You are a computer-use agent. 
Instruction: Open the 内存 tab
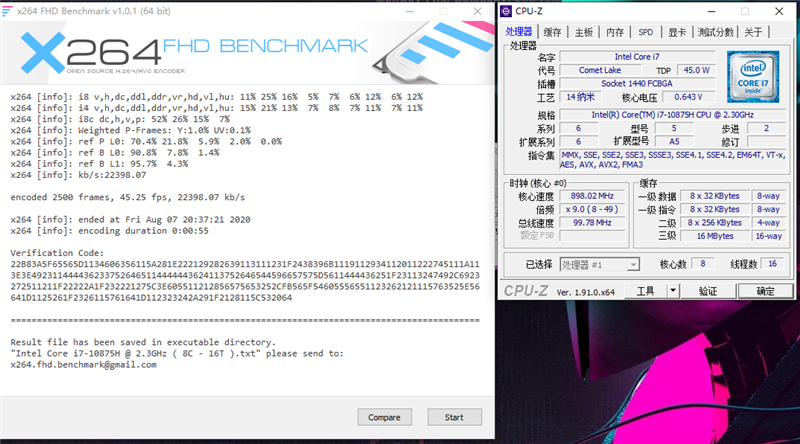pos(615,32)
